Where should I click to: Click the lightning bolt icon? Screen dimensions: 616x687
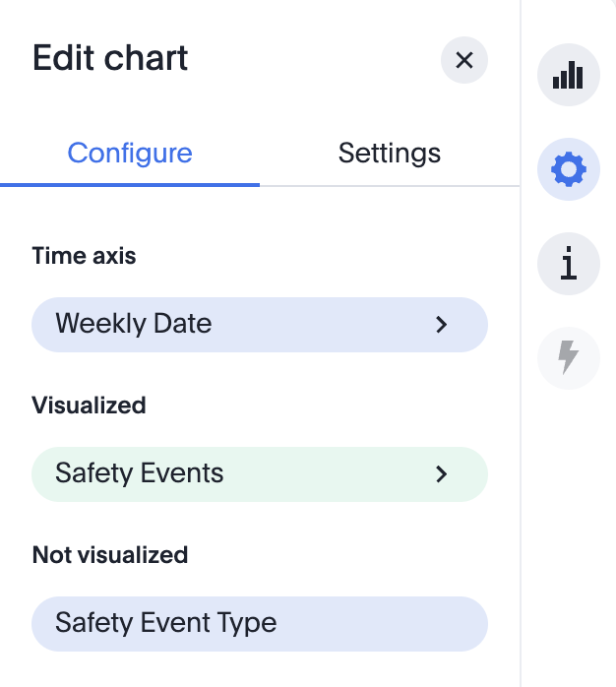[x=568, y=357]
